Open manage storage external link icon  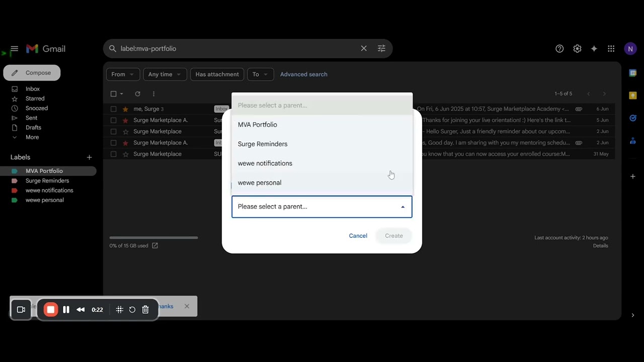pos(155,246)
